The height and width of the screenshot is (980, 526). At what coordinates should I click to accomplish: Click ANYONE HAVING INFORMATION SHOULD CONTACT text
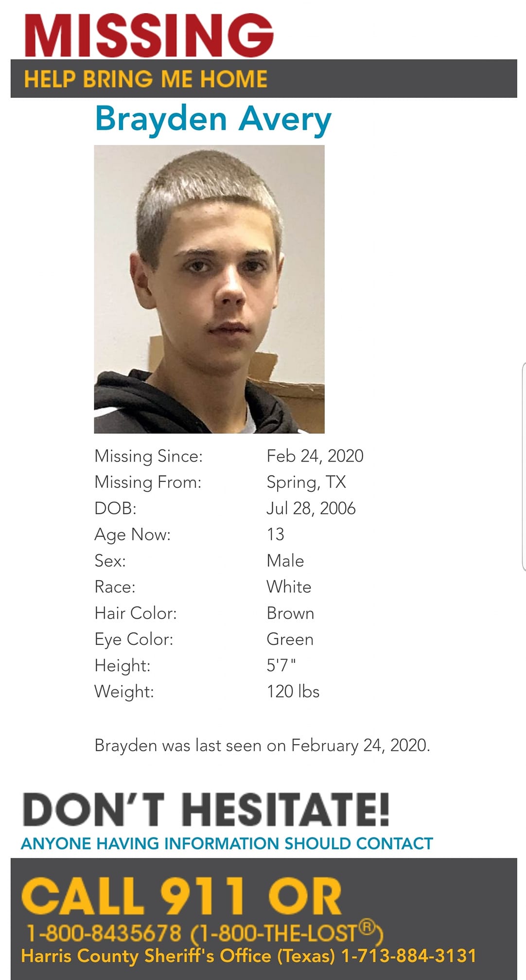coord(227,843)
